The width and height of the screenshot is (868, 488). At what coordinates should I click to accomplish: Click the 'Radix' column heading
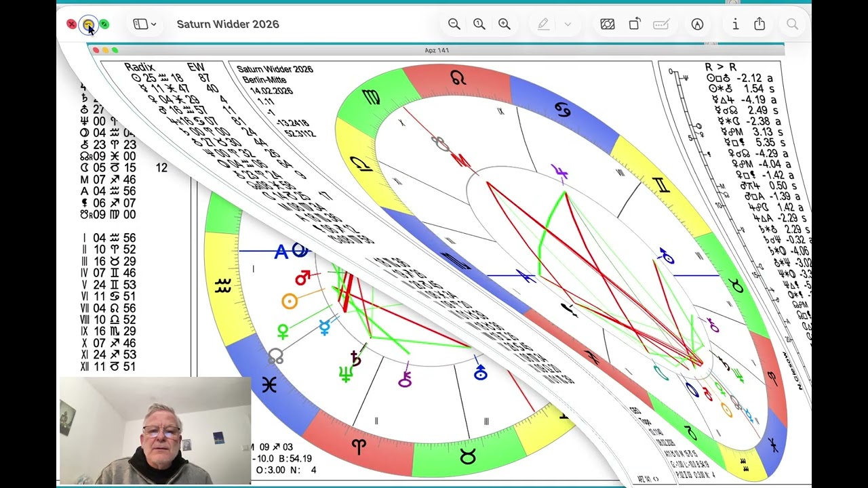[x=140, y=67]
